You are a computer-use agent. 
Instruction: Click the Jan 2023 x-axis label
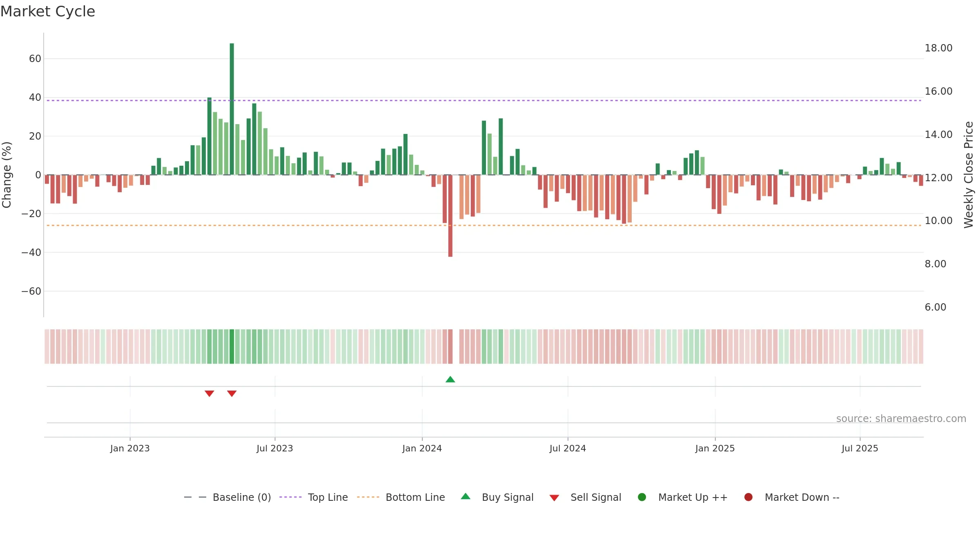point(130,449)
